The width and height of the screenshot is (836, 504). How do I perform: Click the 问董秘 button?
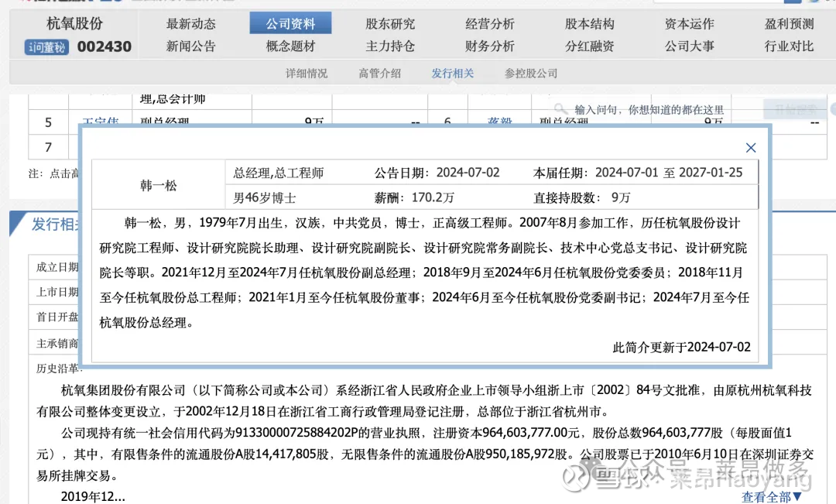point(46,47)
